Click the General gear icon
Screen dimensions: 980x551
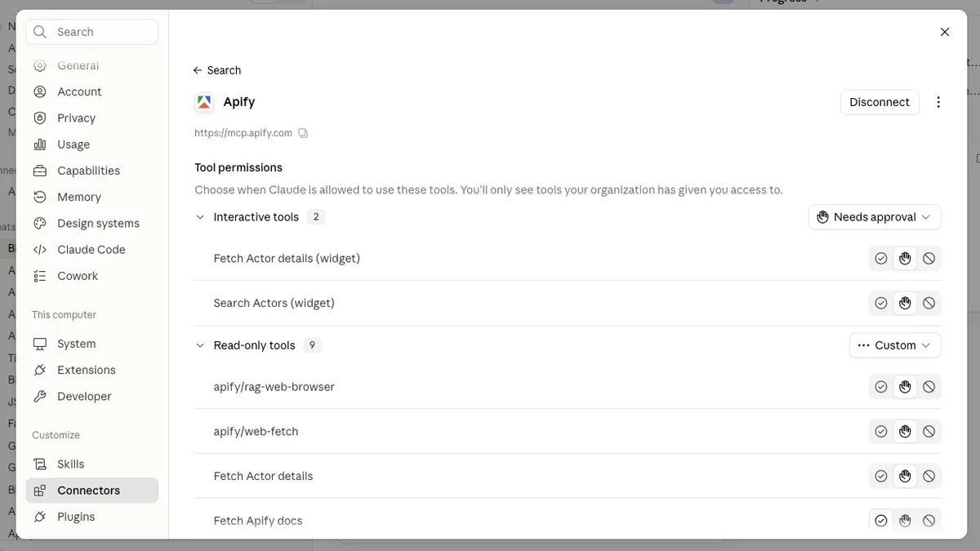click(x=40, y=65)
